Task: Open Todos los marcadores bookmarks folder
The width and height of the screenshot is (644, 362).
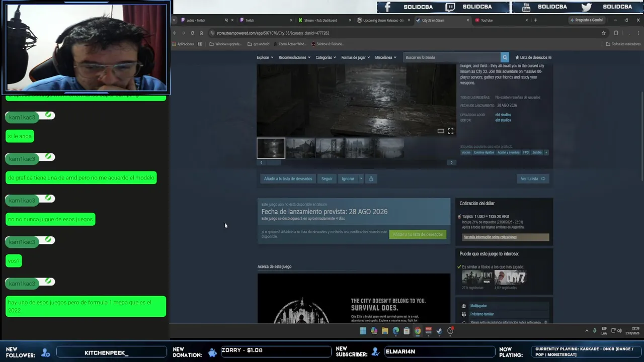Action: (623, 44)
